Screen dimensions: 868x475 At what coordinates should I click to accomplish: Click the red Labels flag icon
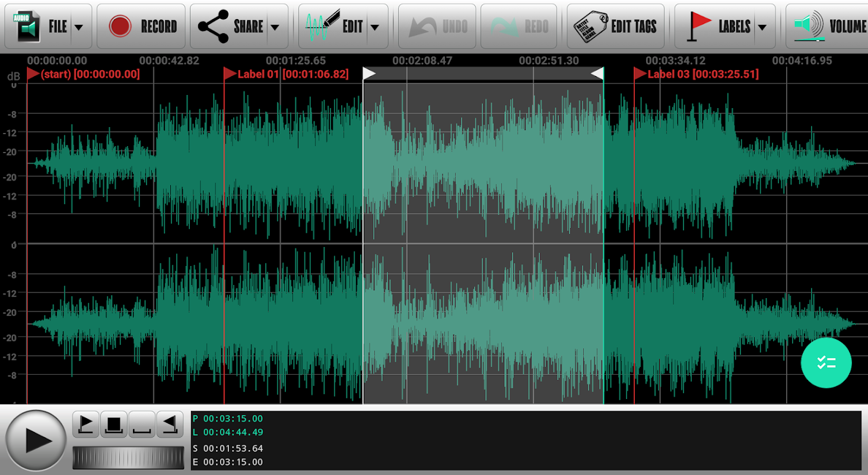tap(698, 26)
